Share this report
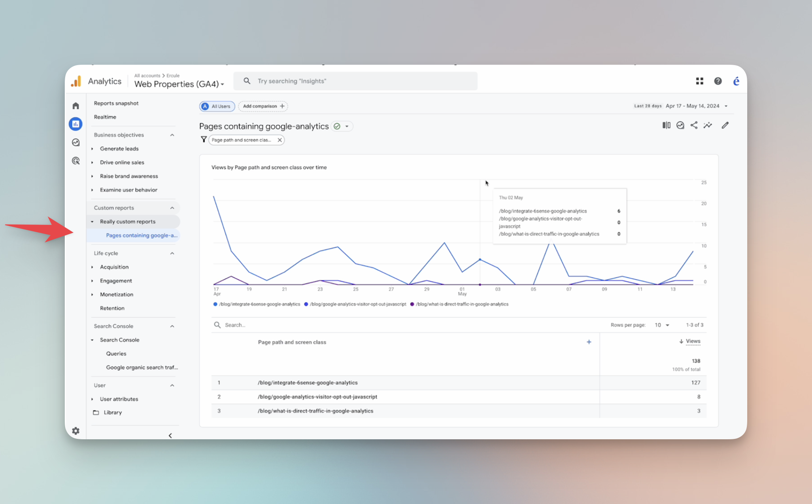The height and width of the screenshot is (504, 812). pos(694,125)
